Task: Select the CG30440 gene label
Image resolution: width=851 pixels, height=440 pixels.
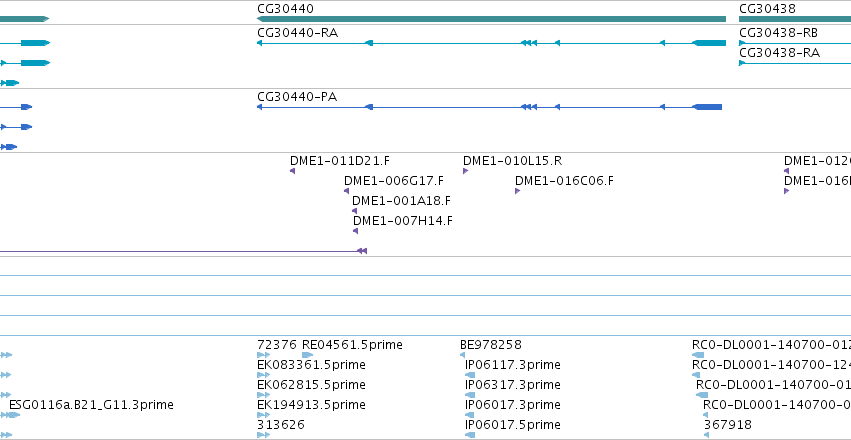Action: [x=285, y=9]
